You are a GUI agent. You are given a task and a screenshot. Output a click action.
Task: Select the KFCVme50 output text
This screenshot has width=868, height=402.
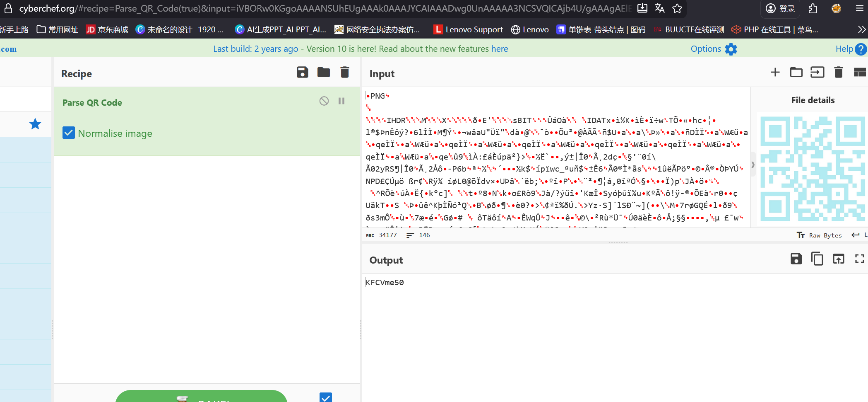[385, 283]
